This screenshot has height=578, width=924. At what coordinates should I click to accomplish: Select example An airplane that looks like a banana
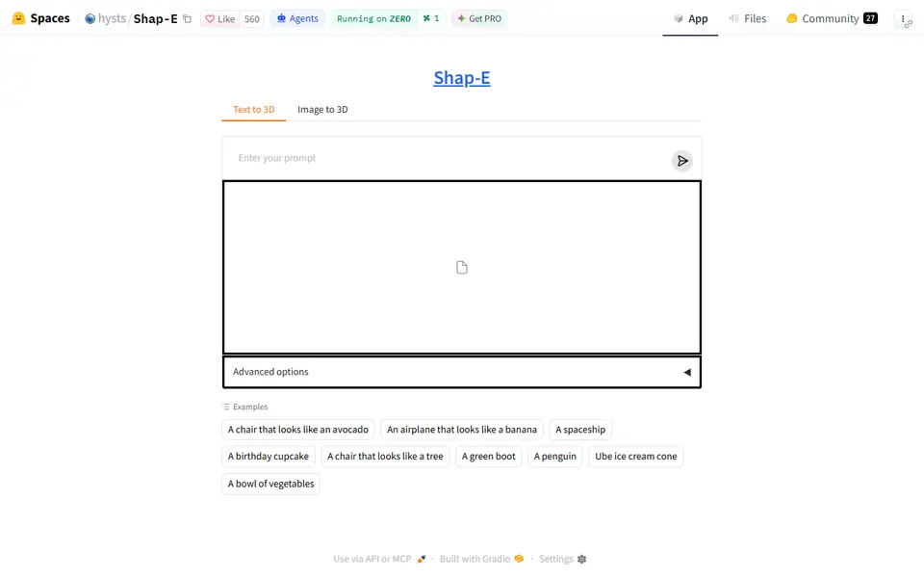click(x=462, y=430)
